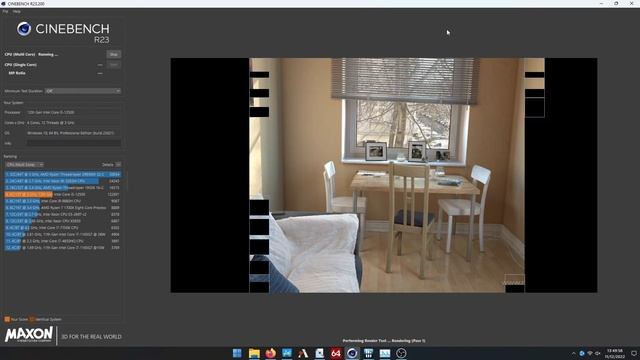
Task: Open the Windows Start menu
Action: [x=237, y=353]
